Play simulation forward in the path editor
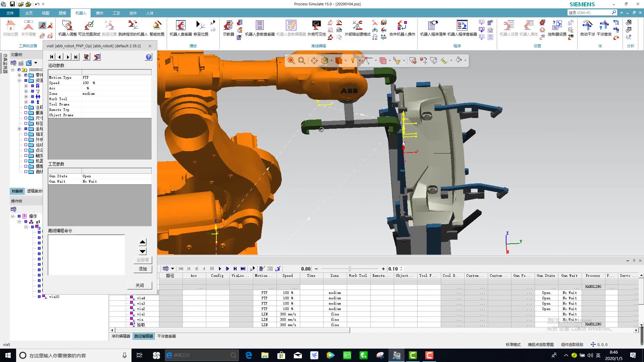644x362 pixels. pos(220,269)
